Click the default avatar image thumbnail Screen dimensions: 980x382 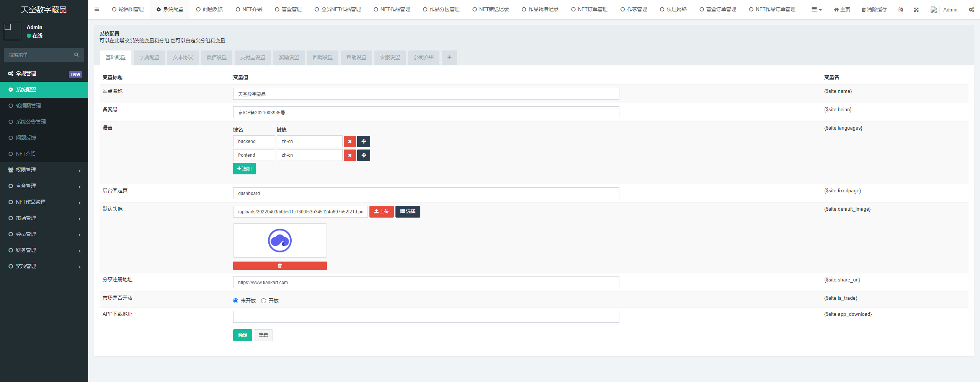(279, 241)
